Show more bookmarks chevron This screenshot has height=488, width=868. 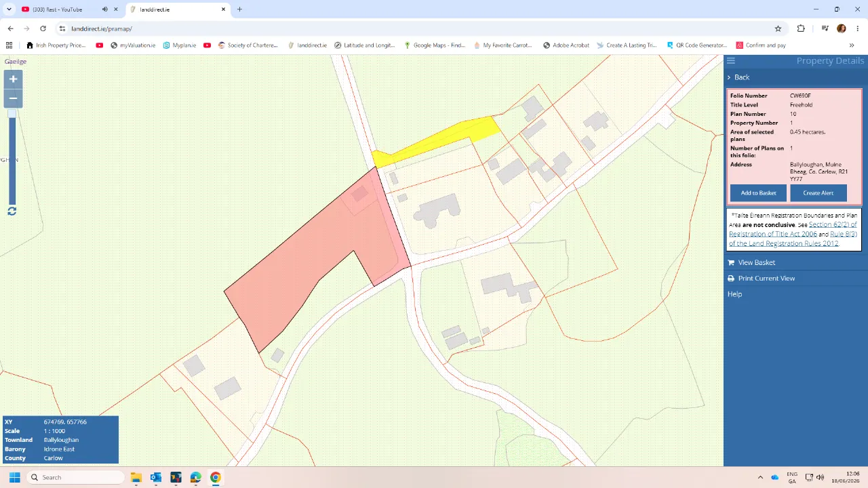(x=852, y=45)
